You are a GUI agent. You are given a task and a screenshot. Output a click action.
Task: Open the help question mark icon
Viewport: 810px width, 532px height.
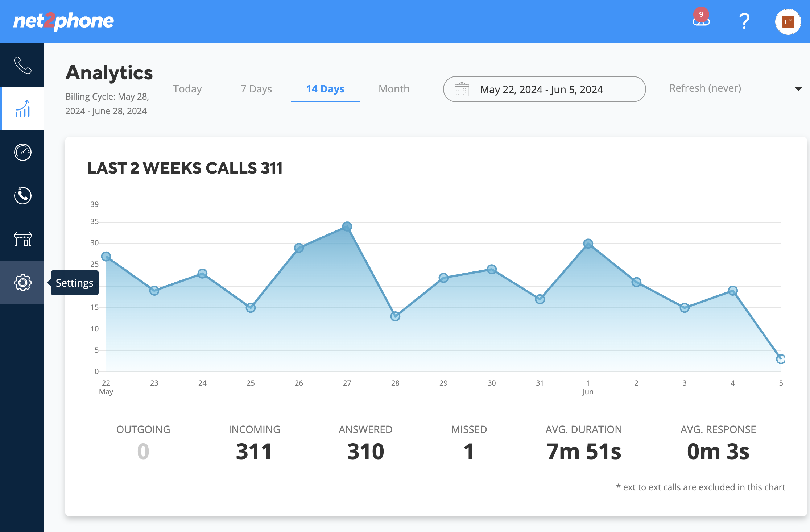pos(744,21)
